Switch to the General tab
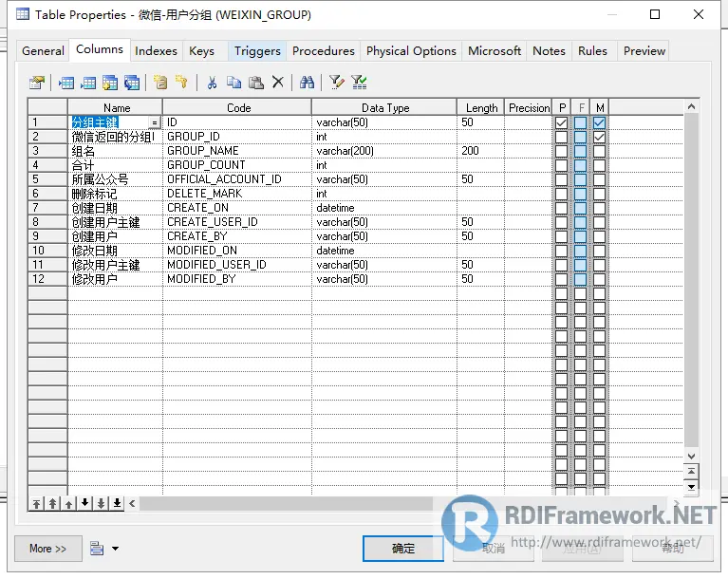Image resolution: width=728 pixels, height=579 pixels. click(43, 51)
